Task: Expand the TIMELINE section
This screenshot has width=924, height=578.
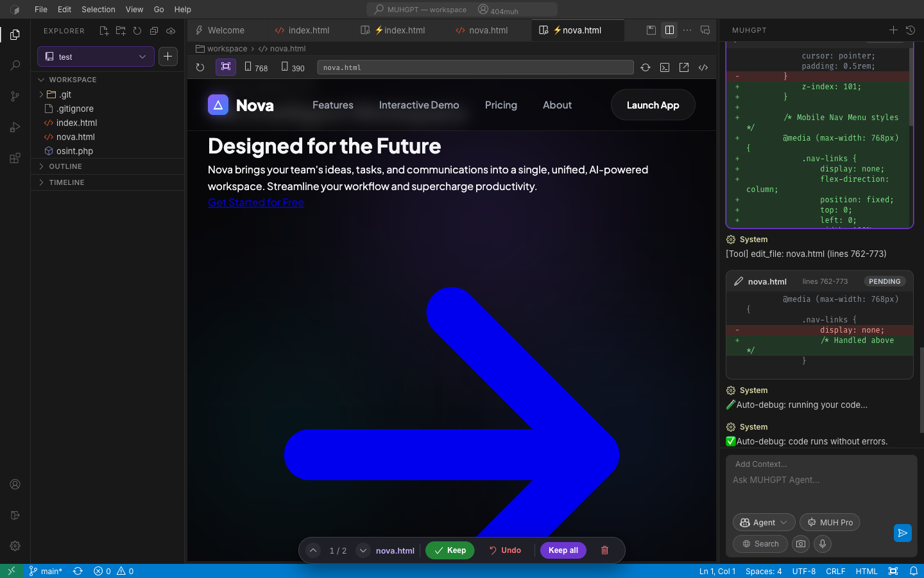Action: (107, 182)
